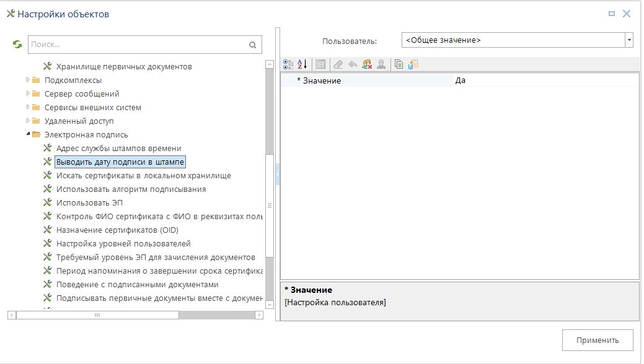644x364 pixels.
Task: Click the Значение value cell showing Да
Action: (545, 80)
